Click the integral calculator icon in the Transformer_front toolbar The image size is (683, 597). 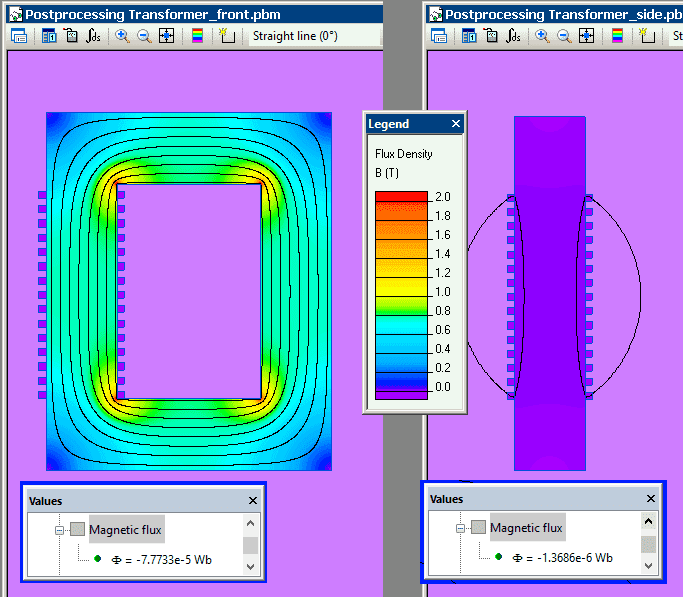click(x=93, y=36)
